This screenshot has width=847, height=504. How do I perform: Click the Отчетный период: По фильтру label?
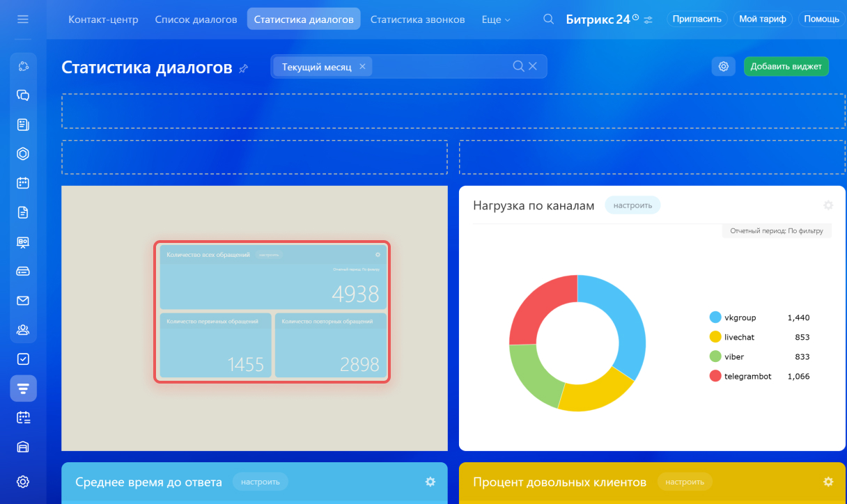point(777,230)
